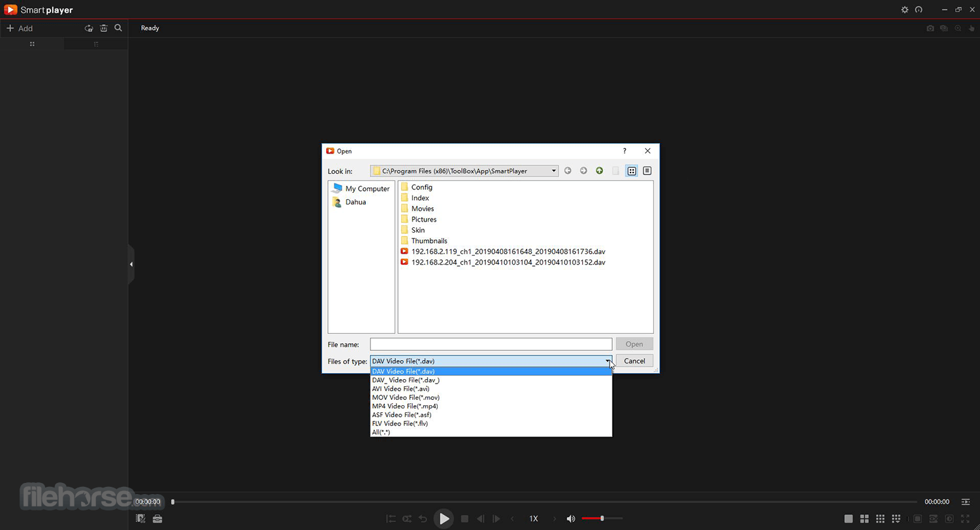The image size is (980, 530).
Task: Switch Open dialog to detail view
Action: [647, 171]
